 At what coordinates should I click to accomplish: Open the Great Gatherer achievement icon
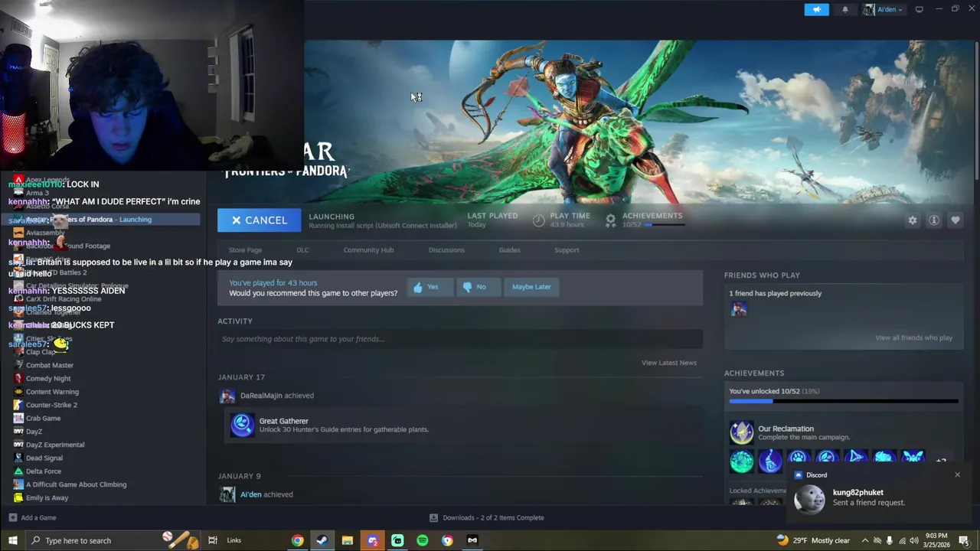pyautogui.click(x=243, y=425)
